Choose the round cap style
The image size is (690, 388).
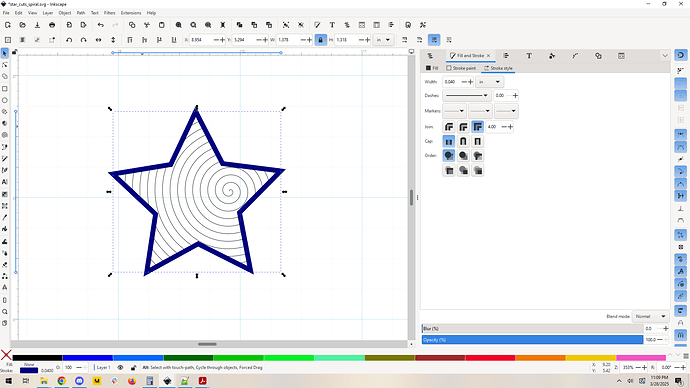pos(463,141)
